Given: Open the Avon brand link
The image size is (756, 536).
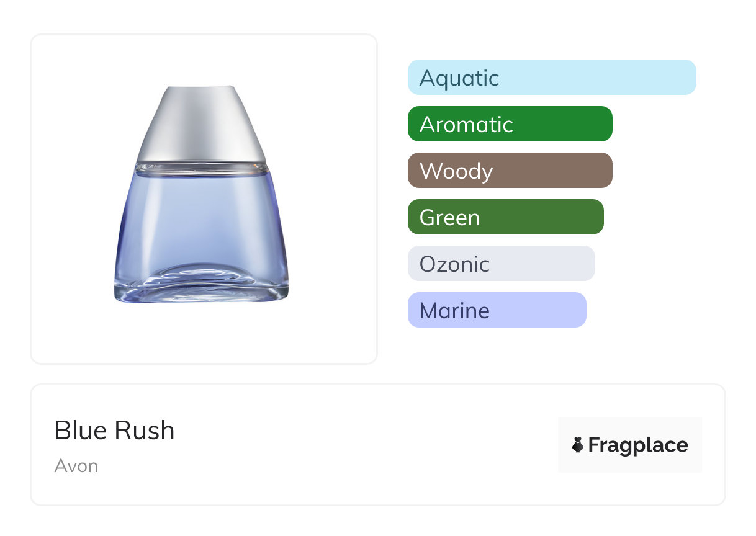Looking at the screenshot, I should pyautogui.click(x=76, y=466).
